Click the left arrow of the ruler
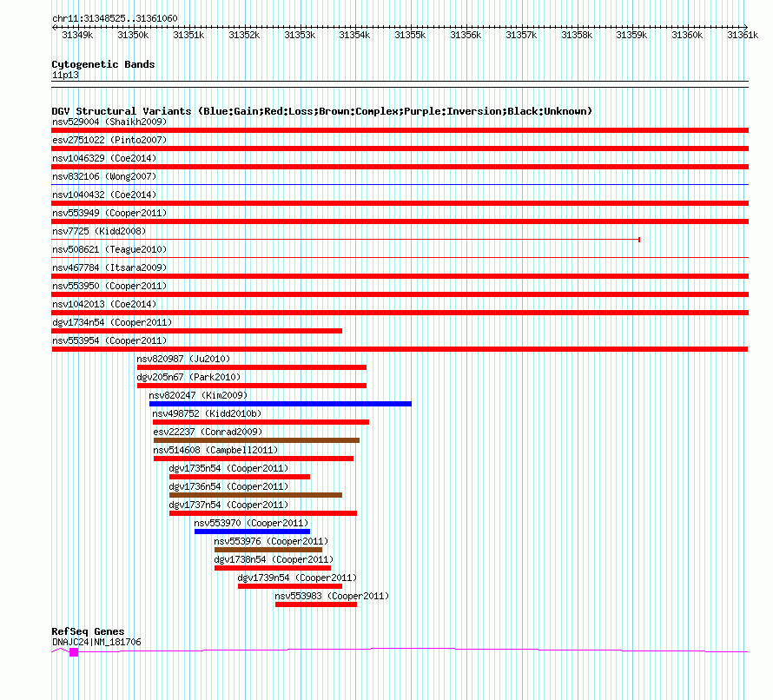Screen dimensions: 773x700 pyautogui.click(x=54, y=27)
